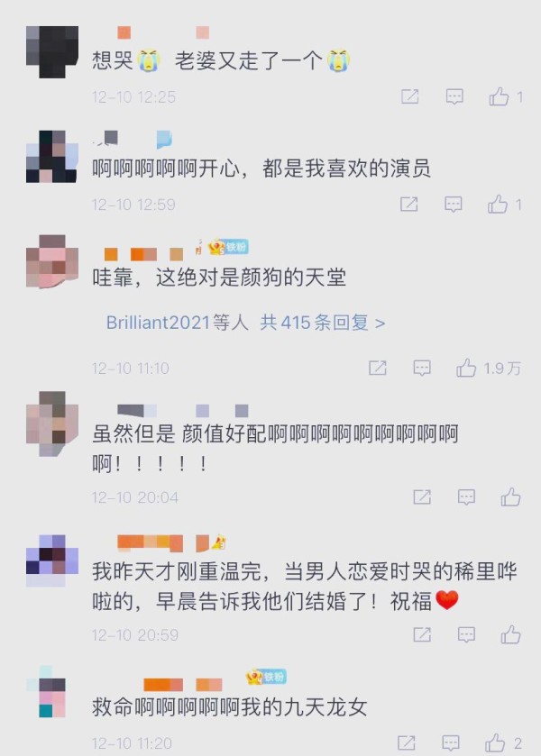This screenshot has width=541, height=756.
Task: Like the '当男人恋爱时' comment
Action: click(x=510, y=634)
